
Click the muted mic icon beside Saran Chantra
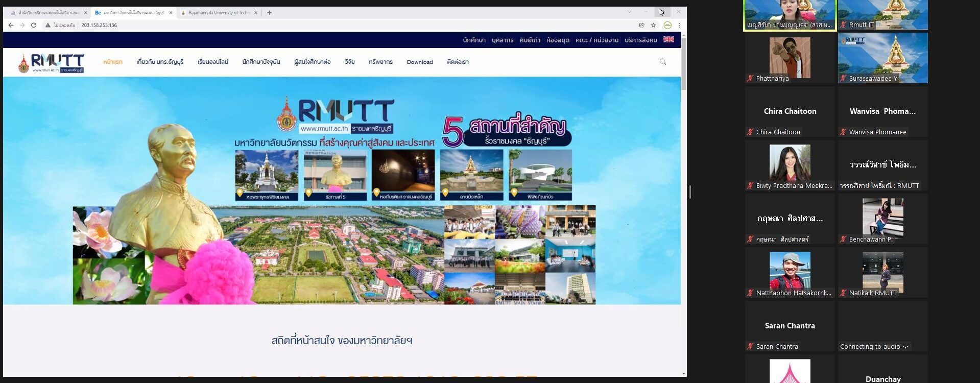point(750,346)
